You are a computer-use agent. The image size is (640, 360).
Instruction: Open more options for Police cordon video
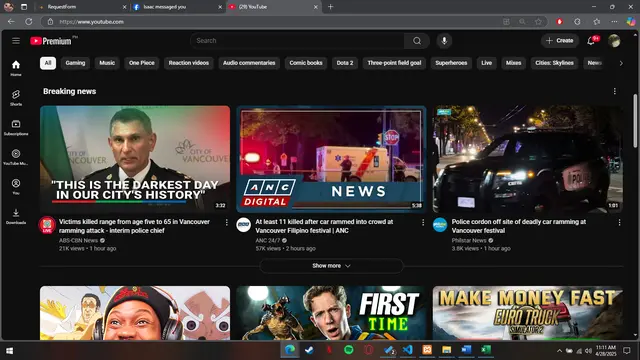619,222
